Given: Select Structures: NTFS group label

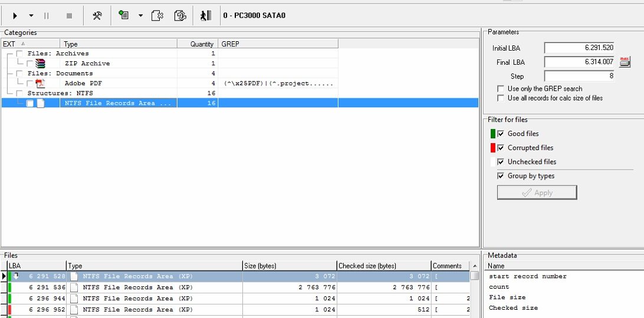Looking at the screenshot, I should [x=60, y=93].
